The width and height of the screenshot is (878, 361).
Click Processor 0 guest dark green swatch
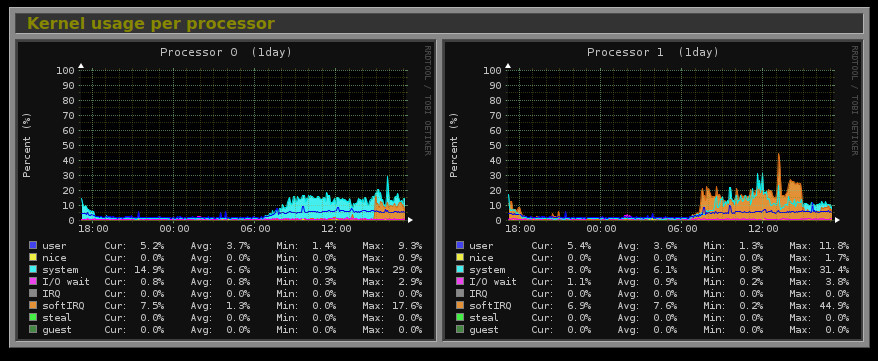tap(33, 330)
